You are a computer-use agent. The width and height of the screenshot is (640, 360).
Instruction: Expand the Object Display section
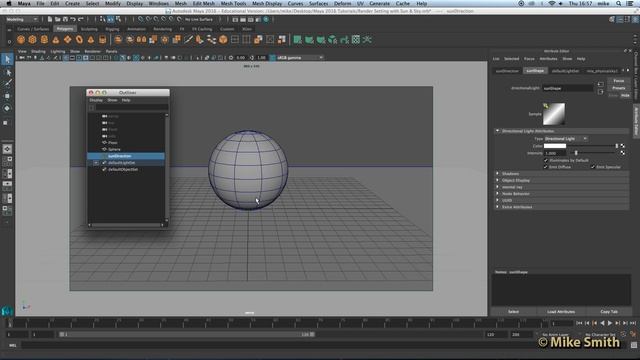(498, 180)
